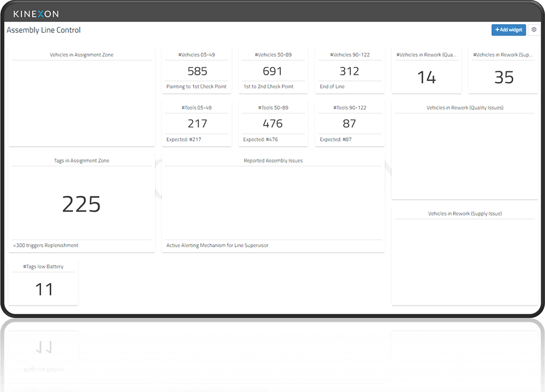Open the #Vehicles 90-122 End of Line widget

pos(349,71)
